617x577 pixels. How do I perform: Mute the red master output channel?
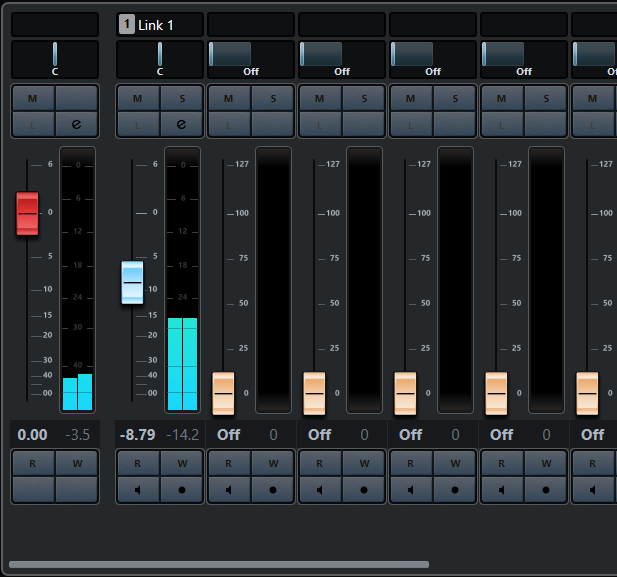click(x=33, y=98)
